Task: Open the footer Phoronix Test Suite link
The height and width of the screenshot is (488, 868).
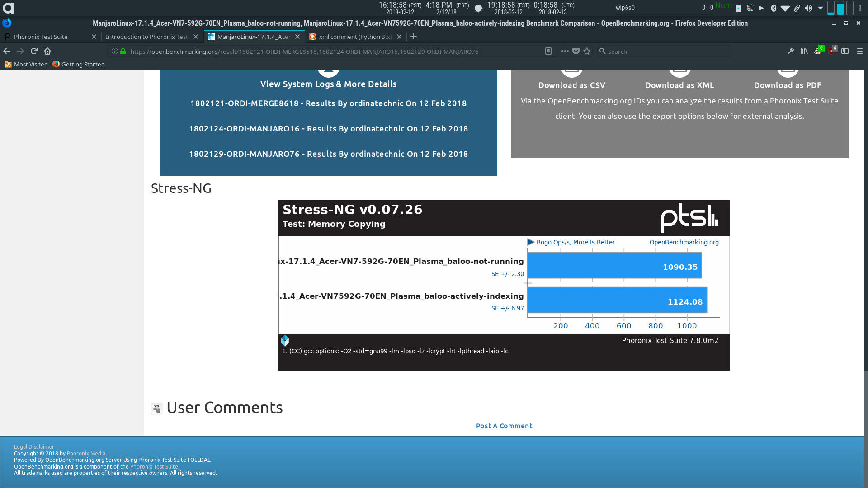Action: (x=154, y=466)
